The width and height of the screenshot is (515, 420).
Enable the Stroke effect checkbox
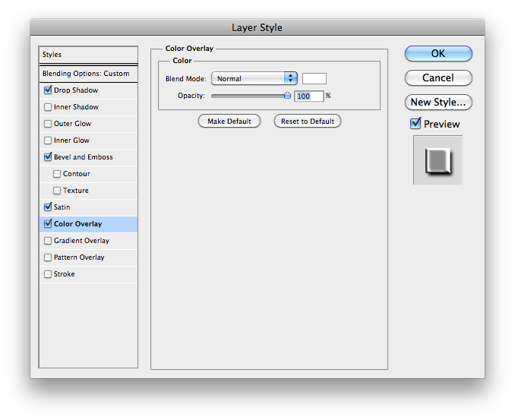click(x=49, y=274)
